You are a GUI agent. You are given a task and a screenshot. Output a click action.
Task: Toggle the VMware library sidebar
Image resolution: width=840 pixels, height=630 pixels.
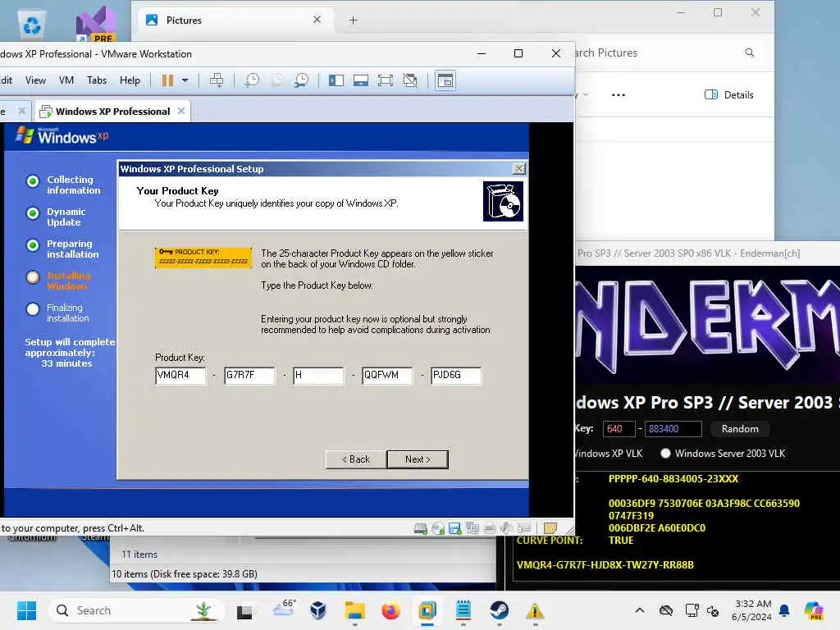tap(336, 80)
